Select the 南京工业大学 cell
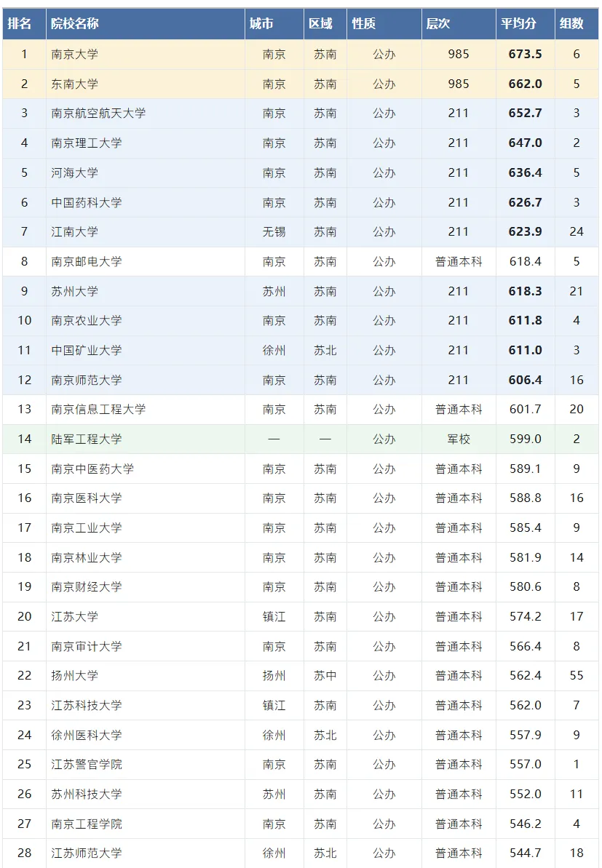This screenshot has height=868, width=602. [145, 528]
